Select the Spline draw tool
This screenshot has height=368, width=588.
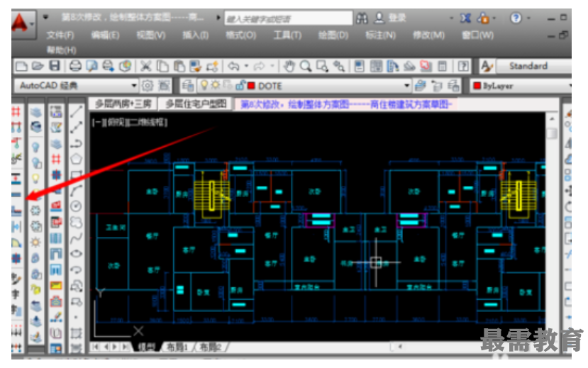[77, 238]
